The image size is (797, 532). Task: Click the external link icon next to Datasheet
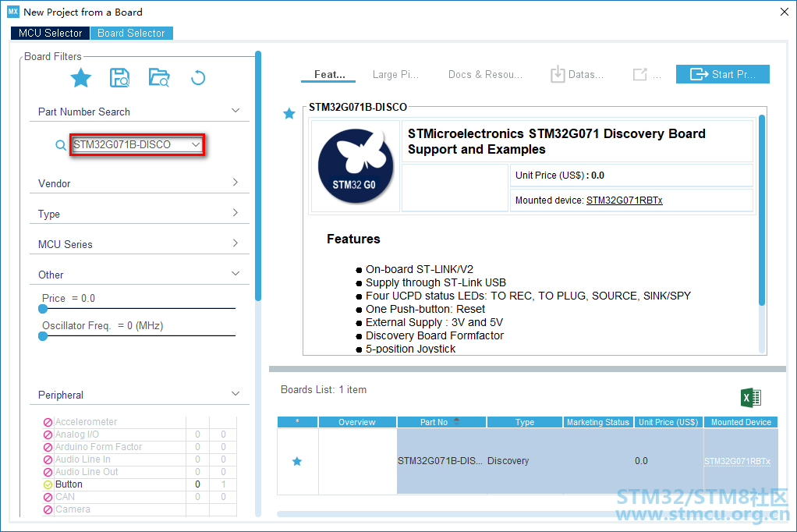[640, 74]
